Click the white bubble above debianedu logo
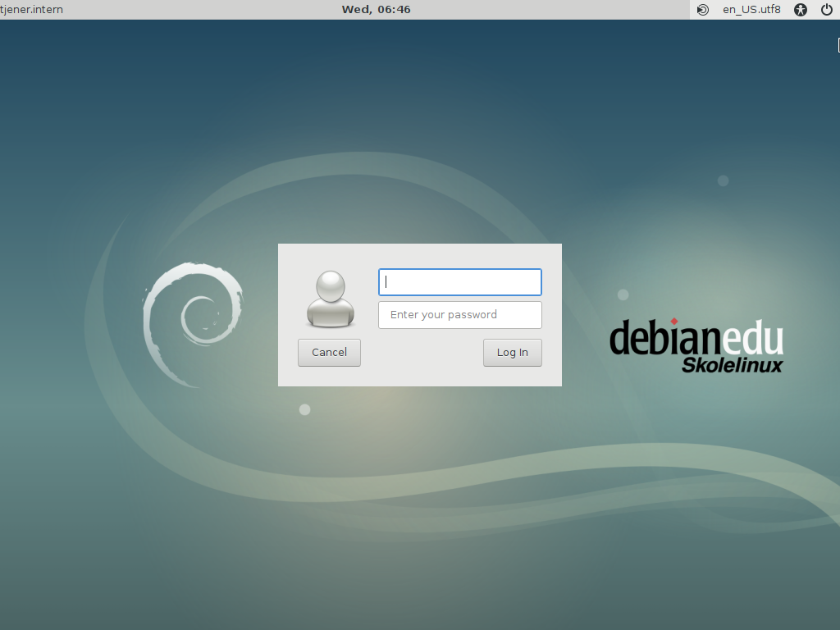The height and width of the screenshot is (630, 840). tap(623, 294)
